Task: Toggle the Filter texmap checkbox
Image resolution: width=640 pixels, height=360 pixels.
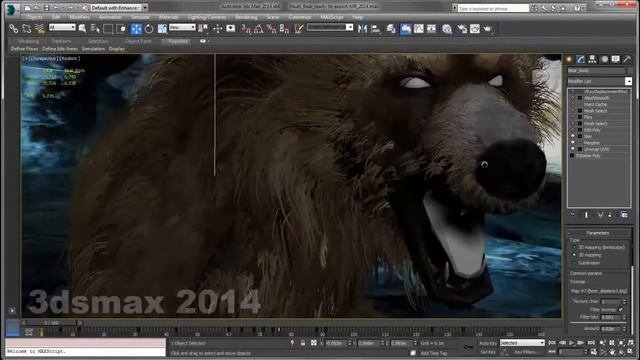Action: [621, 310]
